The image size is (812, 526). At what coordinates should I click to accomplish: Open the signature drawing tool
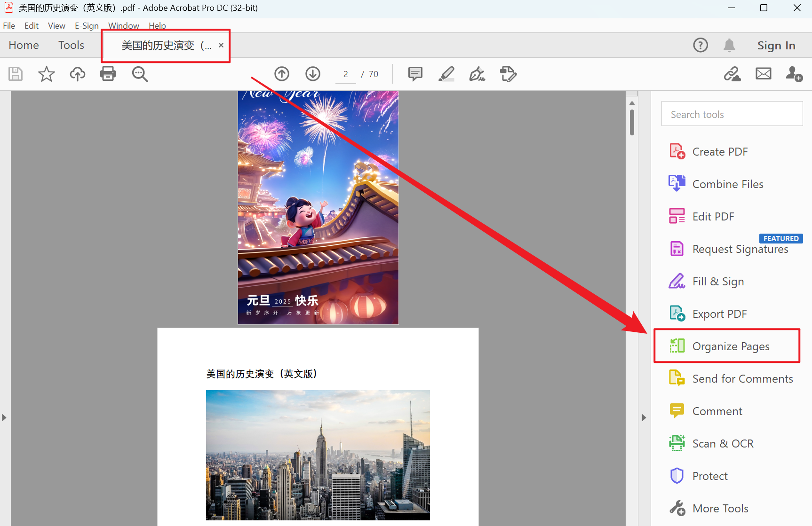[x=477, y=74]
